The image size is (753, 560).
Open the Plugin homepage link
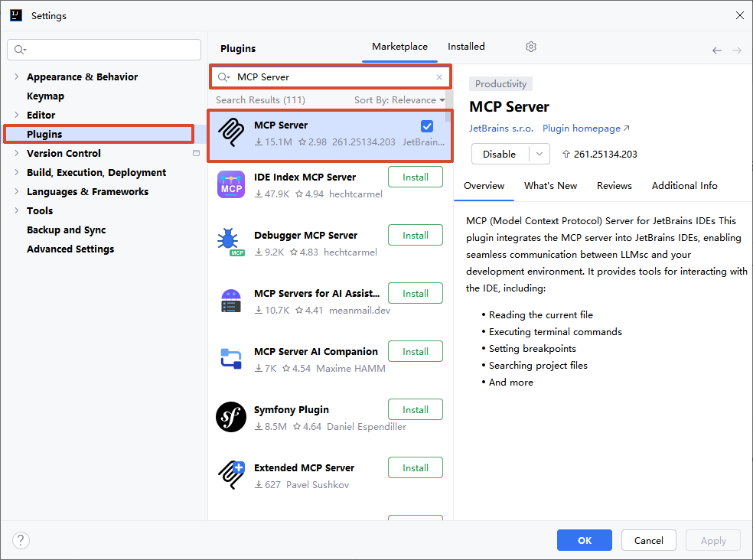(585, 129)
